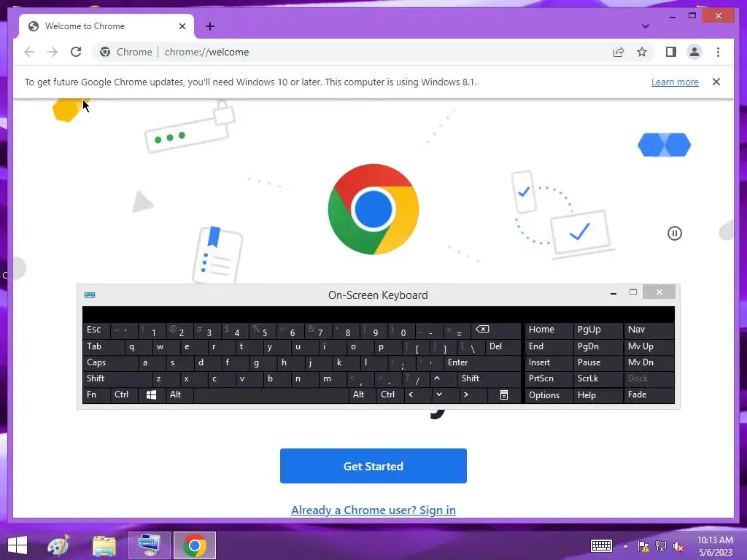Toggle the ScrLk key on keyboard
Screen dimensions: 747x560
pos(597,378)
